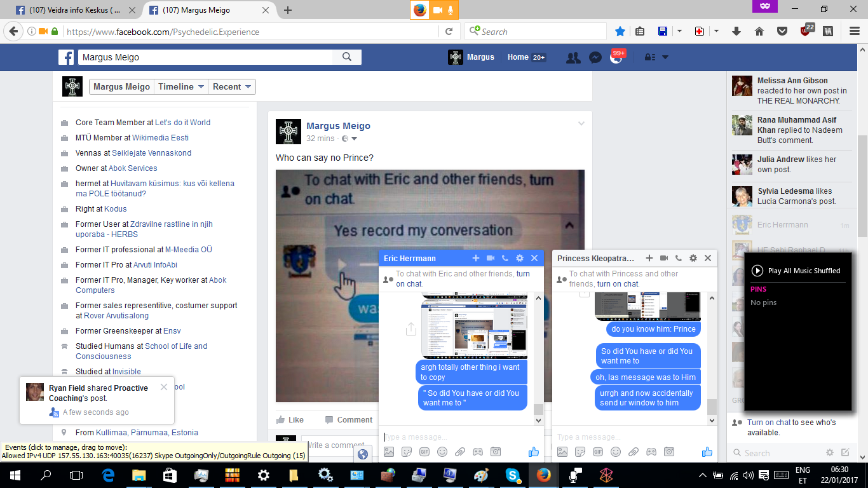Image resolution: width=868 pixels, height=488 pixels.
Task: Play All Music Shuffled
Action: coord(796,271)
